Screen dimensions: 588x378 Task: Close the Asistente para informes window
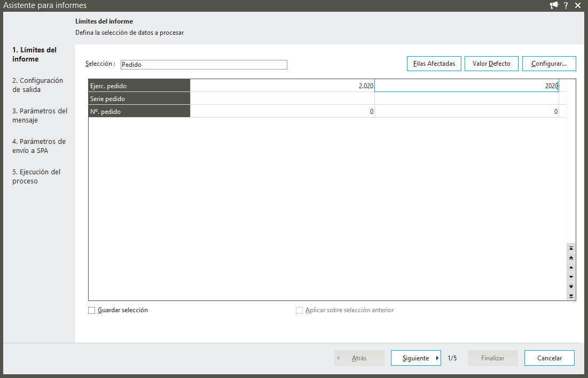(x=578, y=5)
